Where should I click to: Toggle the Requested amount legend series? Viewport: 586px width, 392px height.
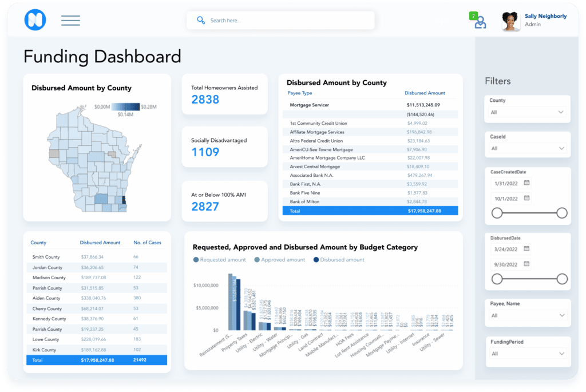pyautogui.click(x=219, y=259)
